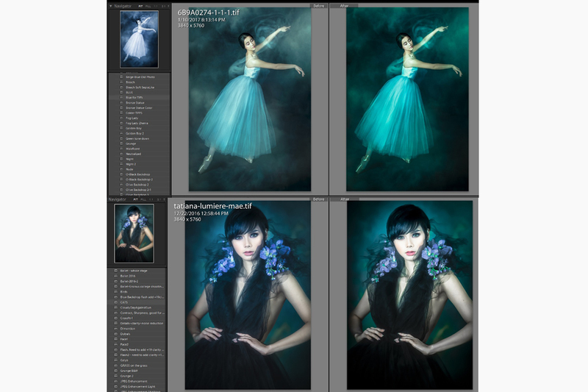Screen dimensions: 588x392
Task: Apply the Olive Backdrop 2-1 preset
Action: coord(138,190)
